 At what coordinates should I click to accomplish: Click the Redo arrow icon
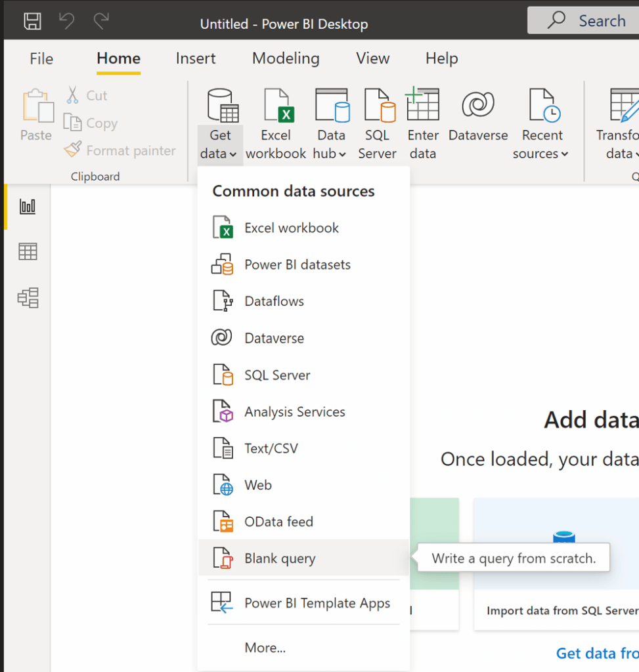[x=101, y=20]
